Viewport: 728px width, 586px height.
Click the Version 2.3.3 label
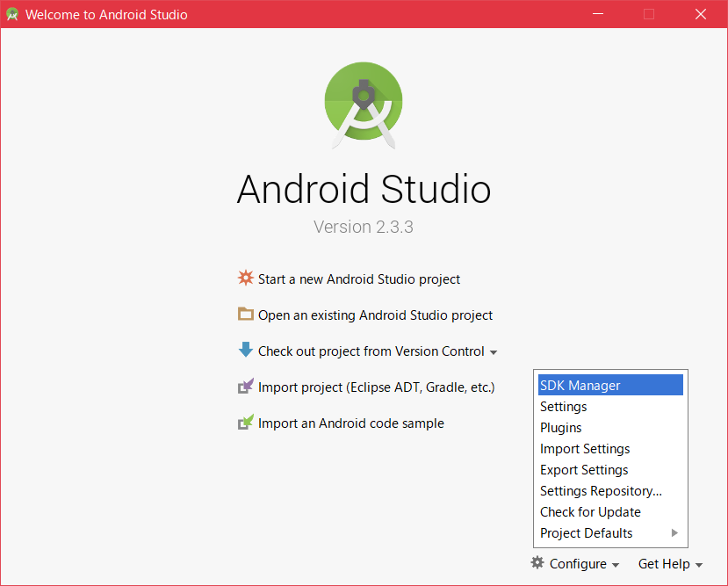tap(363, 227)
